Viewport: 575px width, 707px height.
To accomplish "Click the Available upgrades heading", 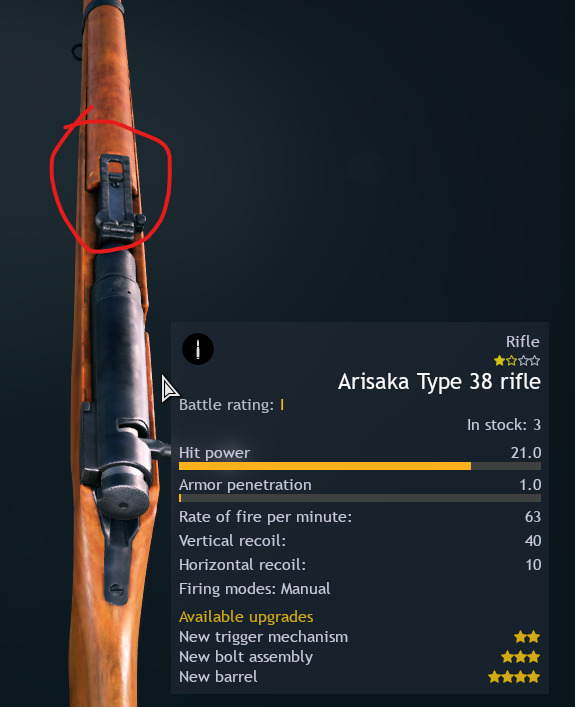I will (246, 617).
